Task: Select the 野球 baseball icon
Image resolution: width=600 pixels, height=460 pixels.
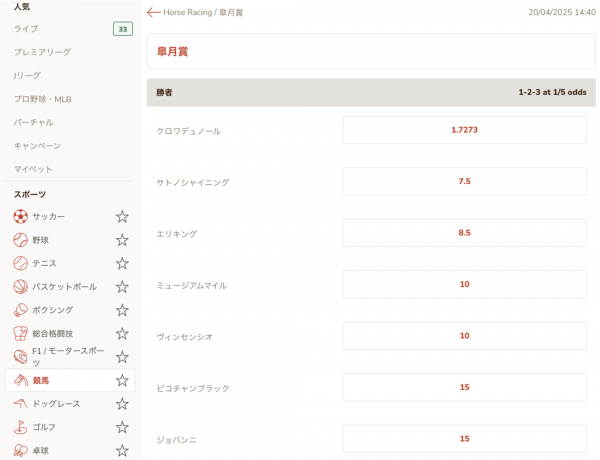Action: click(x=21, y=240)
